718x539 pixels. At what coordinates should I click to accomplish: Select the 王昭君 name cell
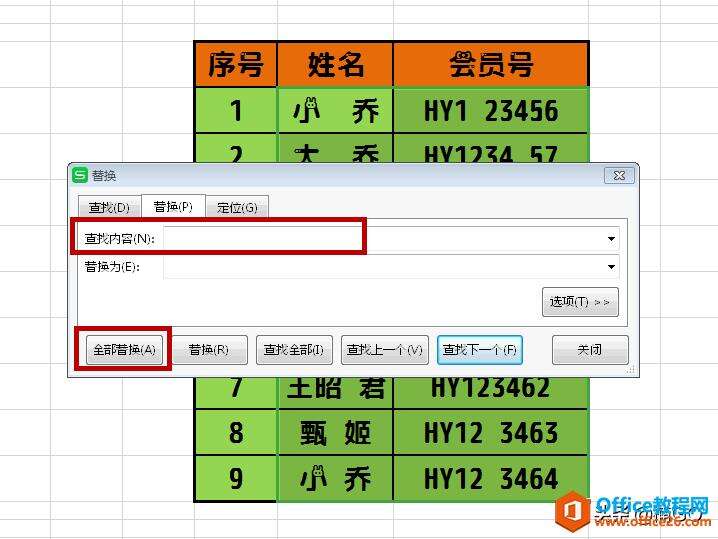335,392
